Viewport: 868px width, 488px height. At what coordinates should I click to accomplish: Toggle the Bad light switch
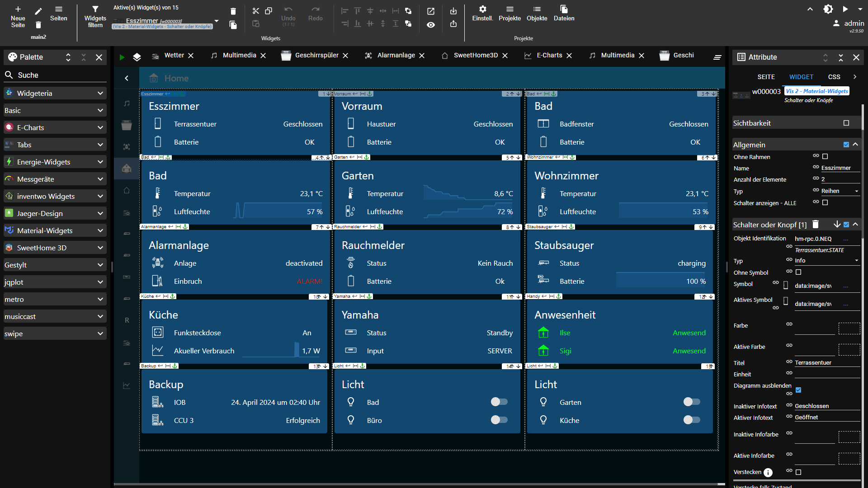tap(499, 402)
